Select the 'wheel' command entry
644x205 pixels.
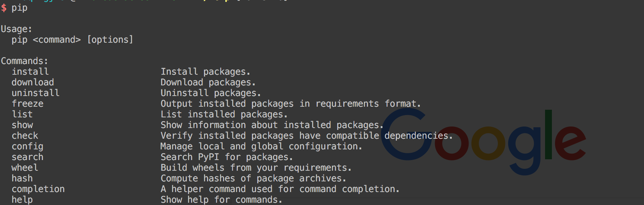25,168
